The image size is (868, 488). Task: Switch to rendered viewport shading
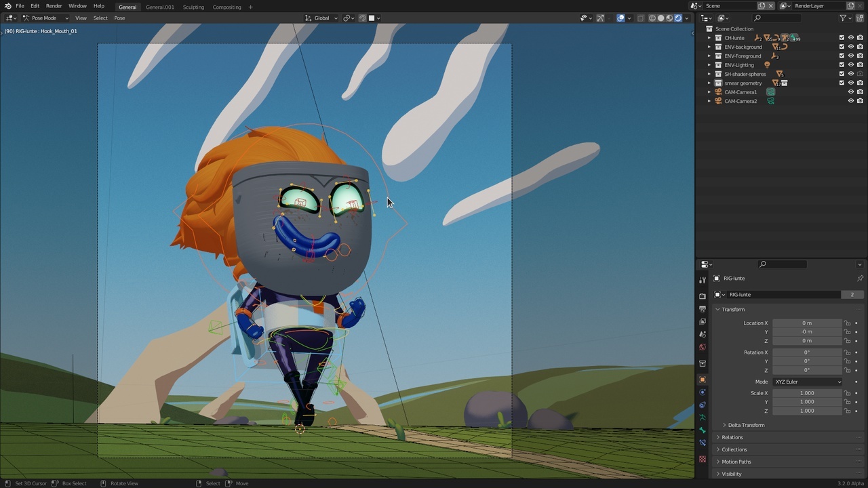point(678,18)
